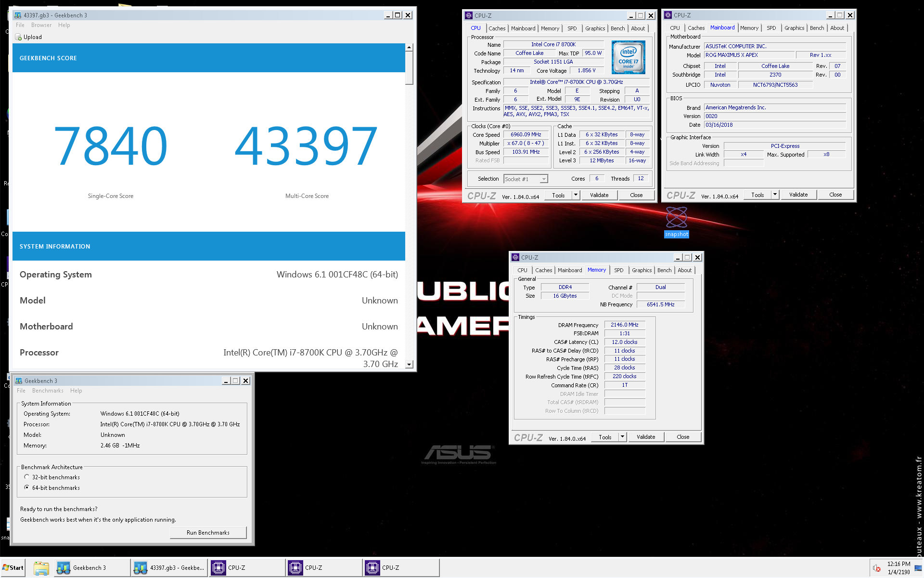The image size is (924, 578).
Task: Click the single-core score 7840
Action: pos(111,145)
